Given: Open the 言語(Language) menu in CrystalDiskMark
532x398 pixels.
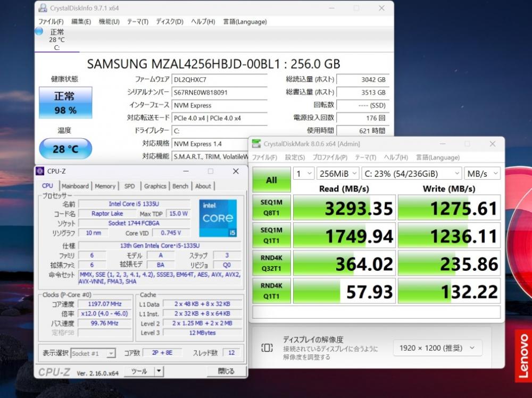Looking at the screenshot, I should coord(438,157).
